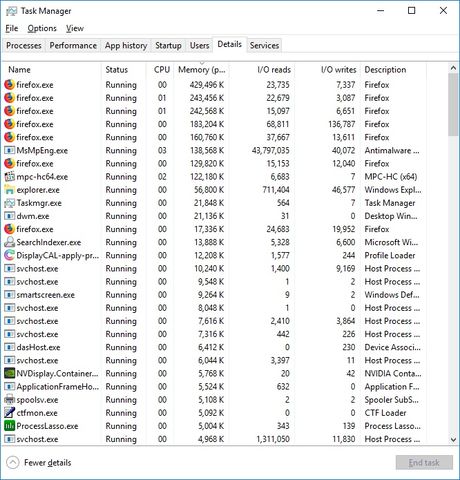Click the MsMpEng.exe process icon

point(9,150)
